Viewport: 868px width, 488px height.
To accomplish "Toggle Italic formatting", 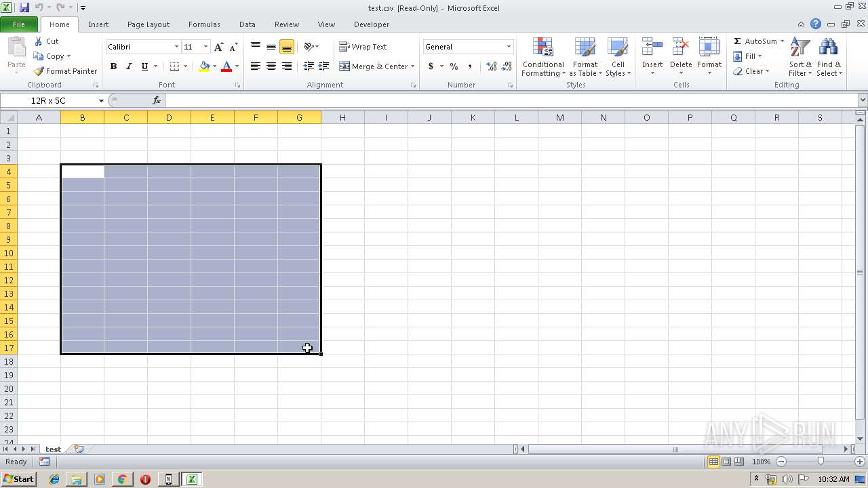I will point(129,66).
